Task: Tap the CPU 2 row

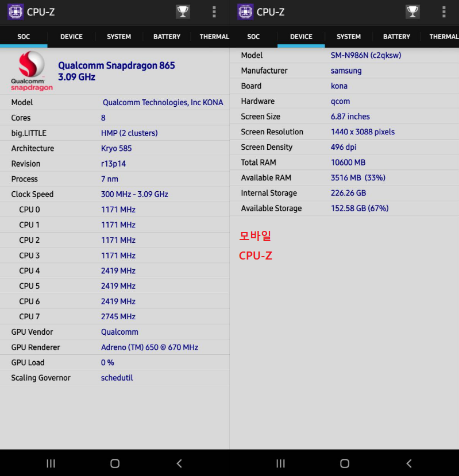Action: click(114, 240)
